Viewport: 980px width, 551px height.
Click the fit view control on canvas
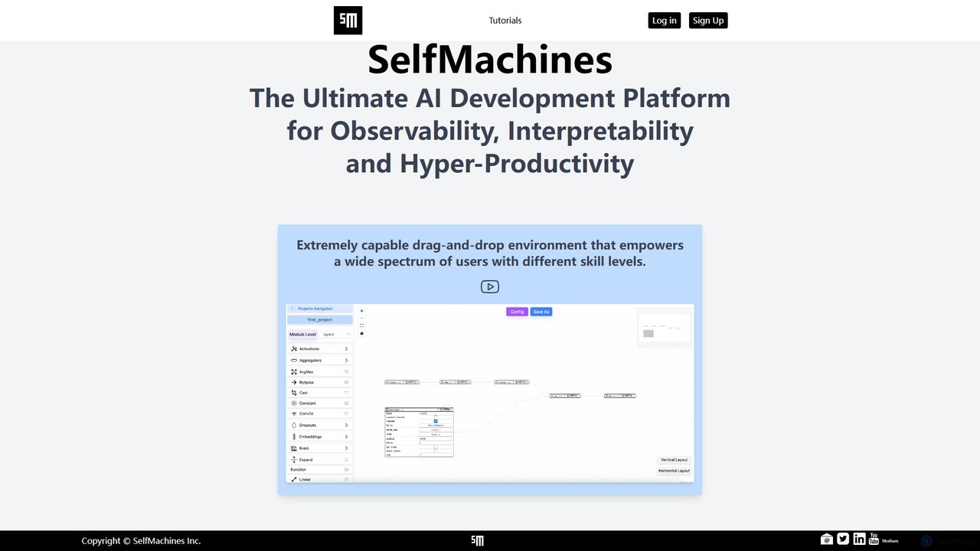pos(362,326)
